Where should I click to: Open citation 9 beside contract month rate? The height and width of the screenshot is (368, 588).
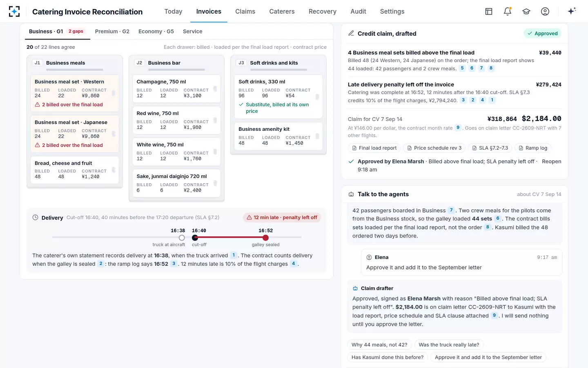[x=458, y=128]
